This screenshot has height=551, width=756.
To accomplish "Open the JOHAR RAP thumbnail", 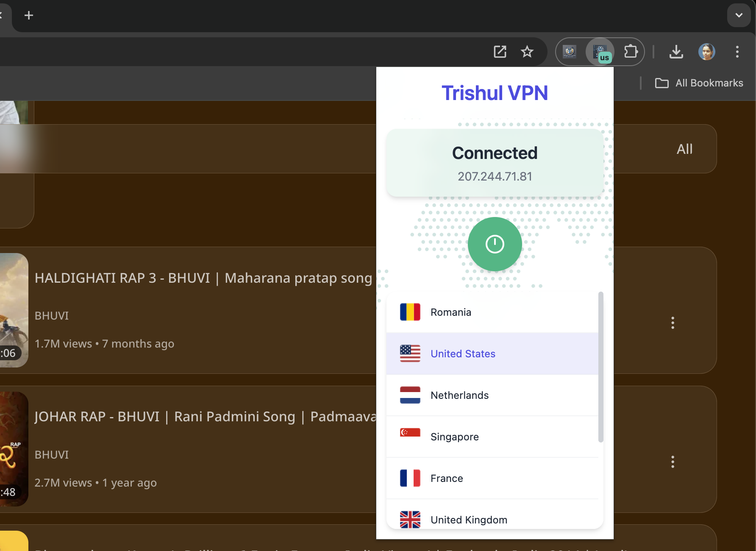I will [14, 449].
